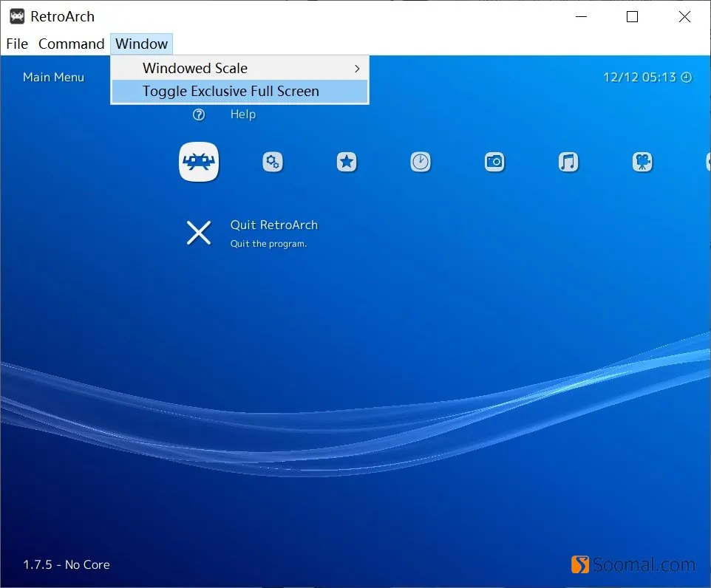Select the RetroArch Main Menu icon

click(x=199, y=162)
